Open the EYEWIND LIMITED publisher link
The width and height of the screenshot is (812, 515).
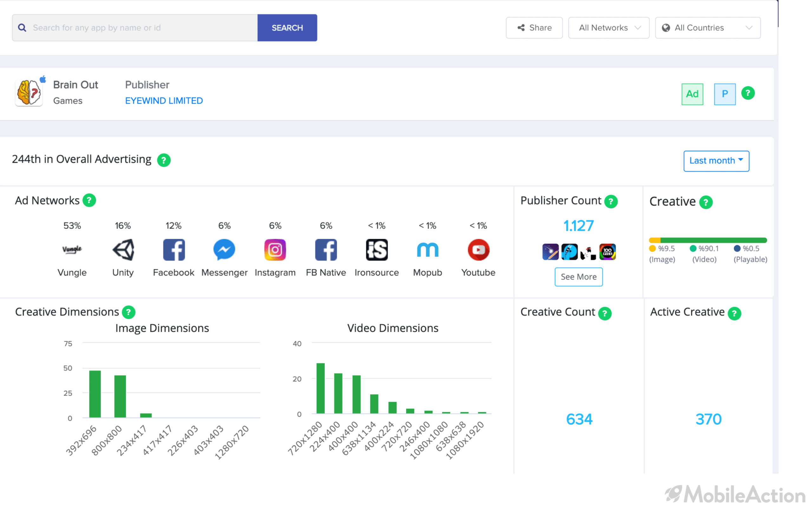click(x=164, y=101)
